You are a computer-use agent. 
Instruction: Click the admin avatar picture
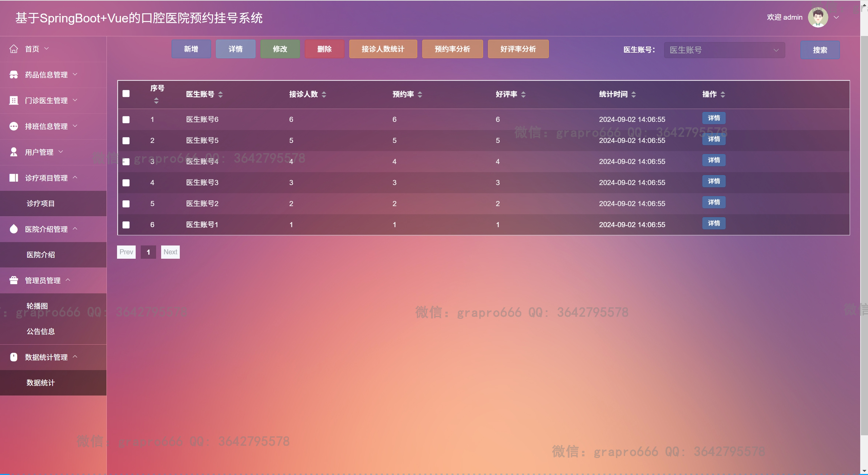coord(818,17)
